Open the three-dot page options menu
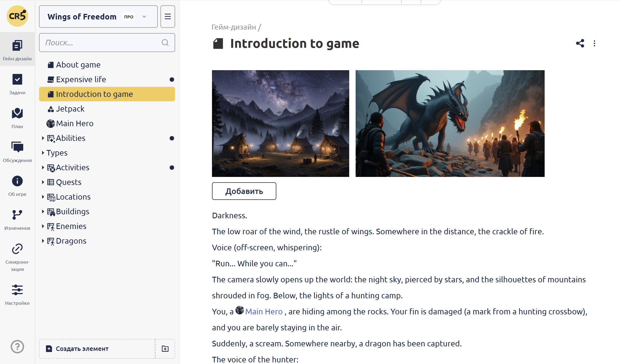The width and height of the screenshot is (621, 364). tap(594, 43)
